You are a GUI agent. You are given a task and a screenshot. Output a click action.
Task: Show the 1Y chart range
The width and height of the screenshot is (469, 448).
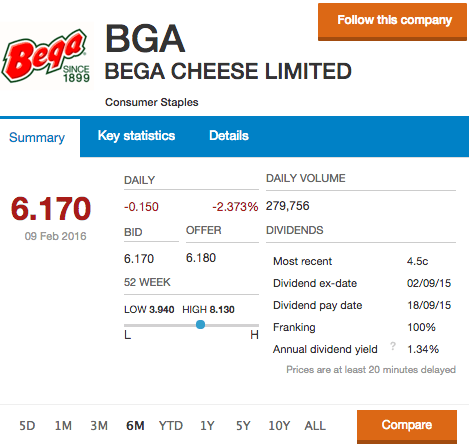coord(207,426)
